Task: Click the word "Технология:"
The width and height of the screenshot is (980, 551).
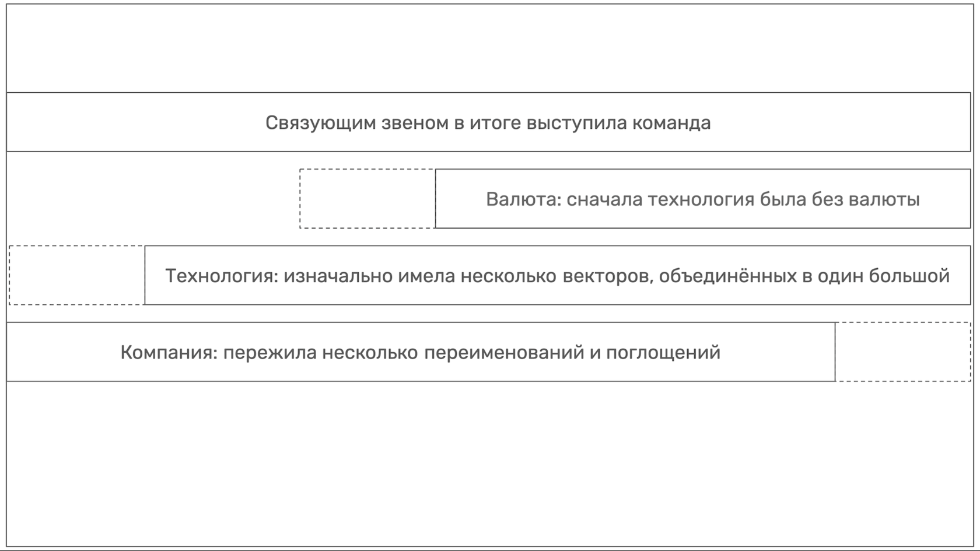Action: tap(222, 276)
